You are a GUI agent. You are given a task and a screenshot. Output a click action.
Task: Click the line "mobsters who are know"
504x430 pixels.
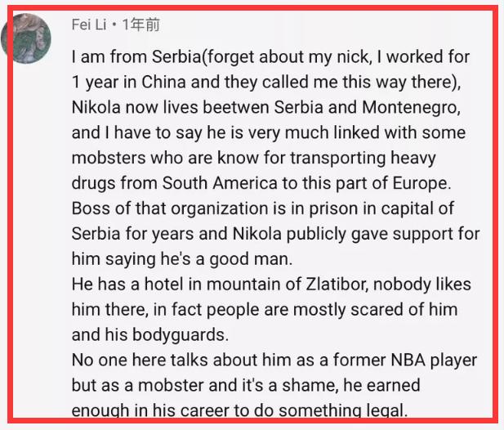pyautogui.click(x=253, y=157)
